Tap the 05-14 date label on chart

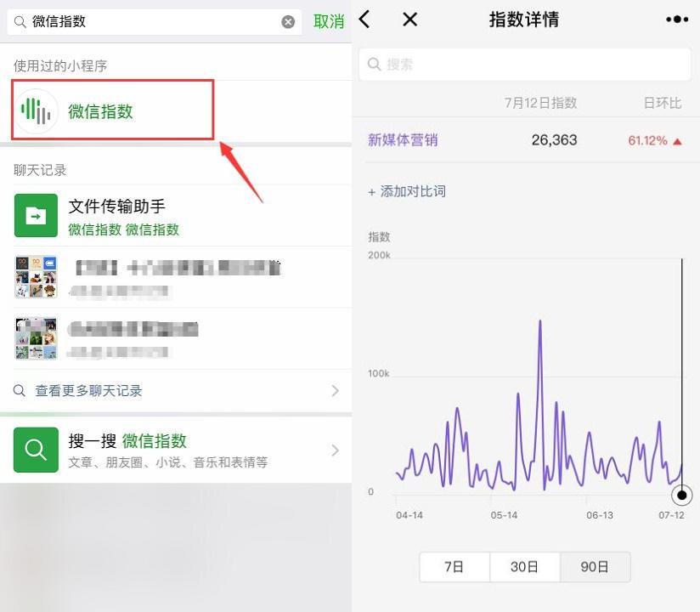pyautogui.click(x=504, y=515)
